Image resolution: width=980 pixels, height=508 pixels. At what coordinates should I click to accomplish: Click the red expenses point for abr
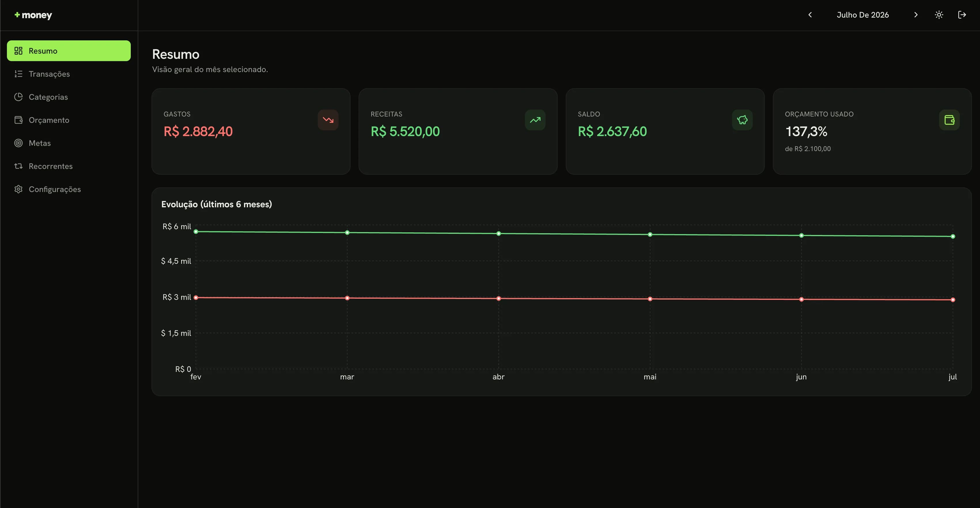pyautogui.click(x=498, y=299)
